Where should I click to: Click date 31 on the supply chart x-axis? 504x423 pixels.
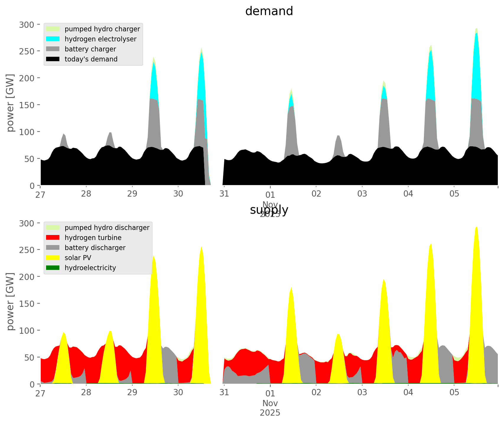pos(224,393)
